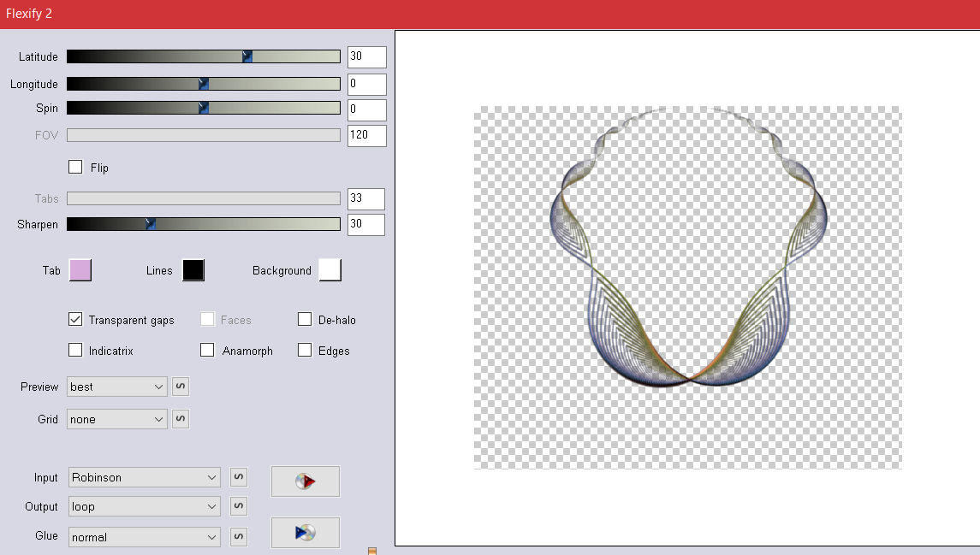Viewport: 980px width, 555px height.
Task: Click the S button beside Glue dropdown
Action: click(x=239, y=537)
